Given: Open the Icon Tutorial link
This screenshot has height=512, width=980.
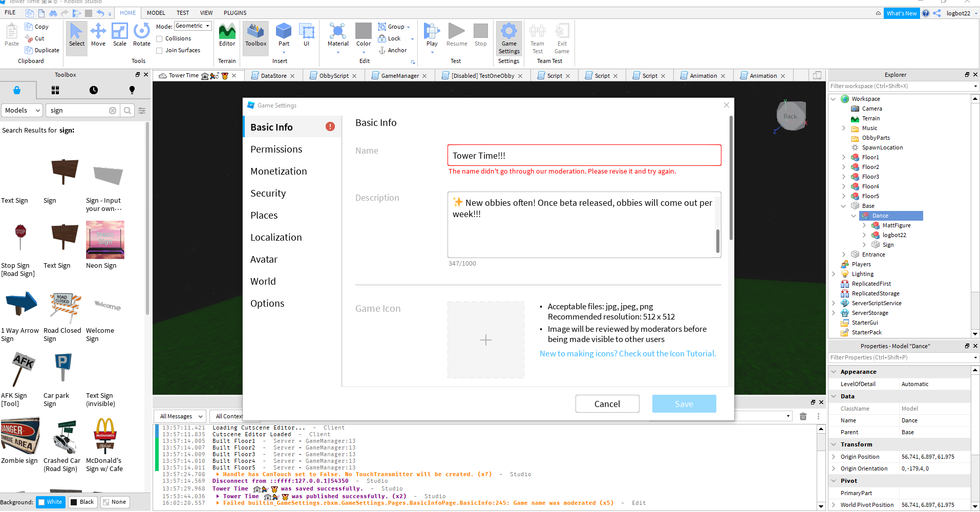Looking at the screenshot, I should click(x=627, y=354).
